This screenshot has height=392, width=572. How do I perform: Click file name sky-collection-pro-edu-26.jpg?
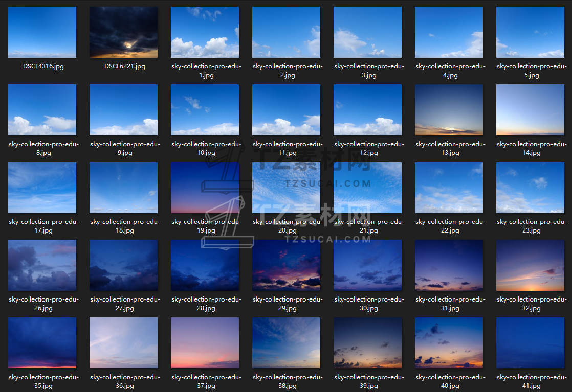click(x=44, y=304)
